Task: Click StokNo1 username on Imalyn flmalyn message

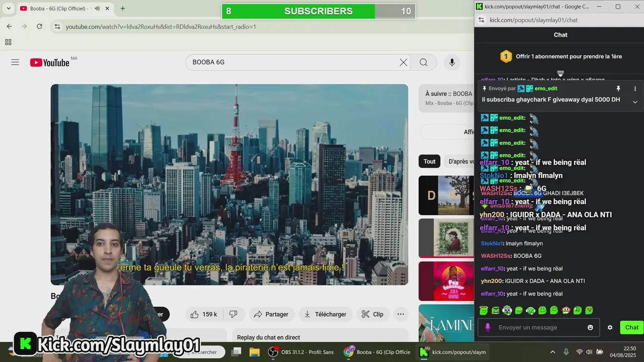Action: [492, 243]
